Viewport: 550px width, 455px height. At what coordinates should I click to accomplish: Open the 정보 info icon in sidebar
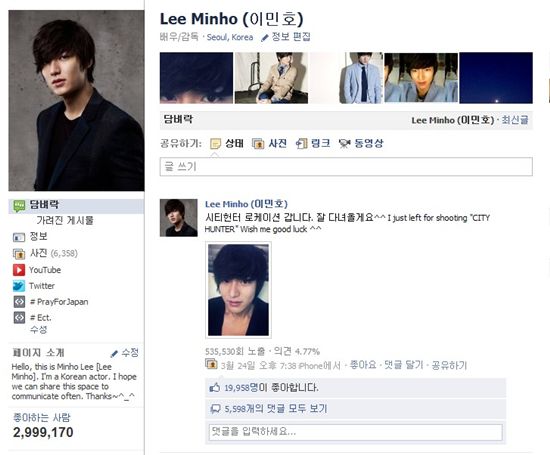tap(19, 237)
